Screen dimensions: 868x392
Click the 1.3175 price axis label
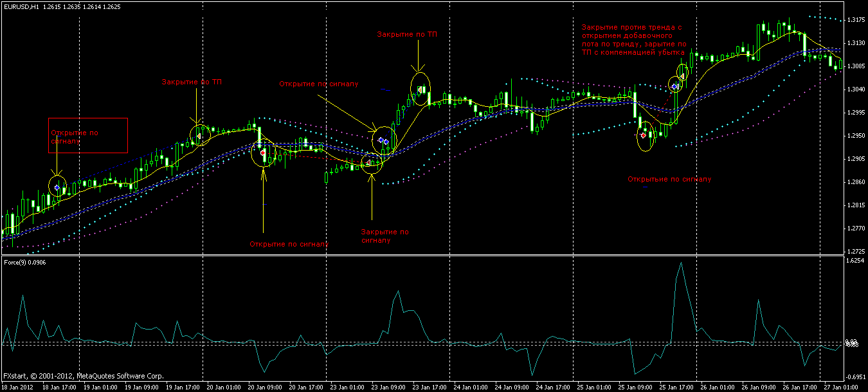(856, 20)
